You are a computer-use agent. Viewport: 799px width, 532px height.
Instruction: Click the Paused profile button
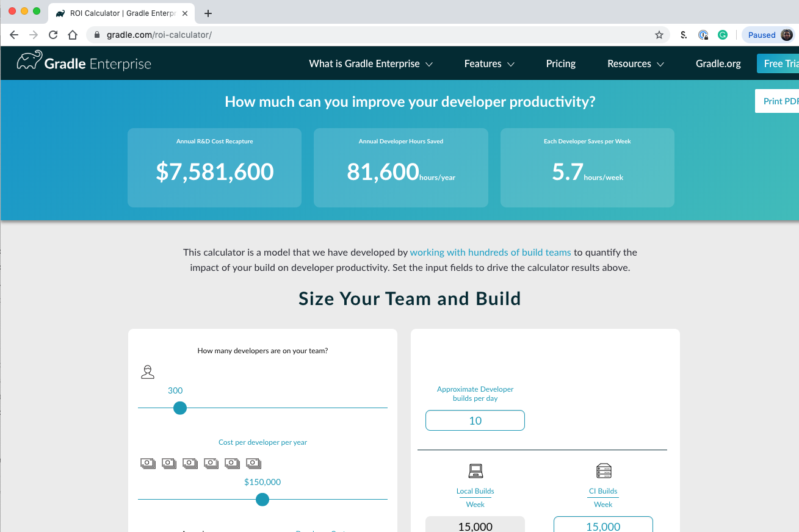pos(768,35)
